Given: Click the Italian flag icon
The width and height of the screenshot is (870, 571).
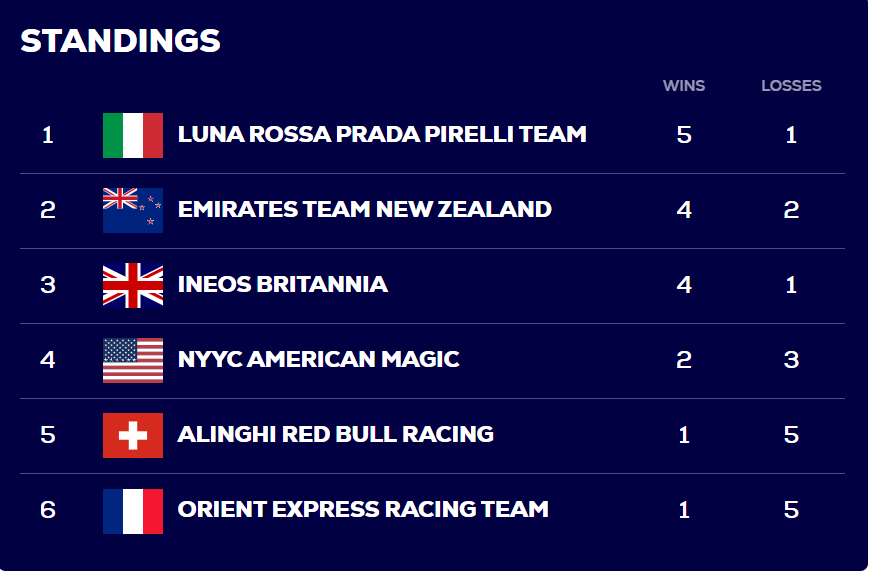Looking at the screenshot, I should (133, 135).
